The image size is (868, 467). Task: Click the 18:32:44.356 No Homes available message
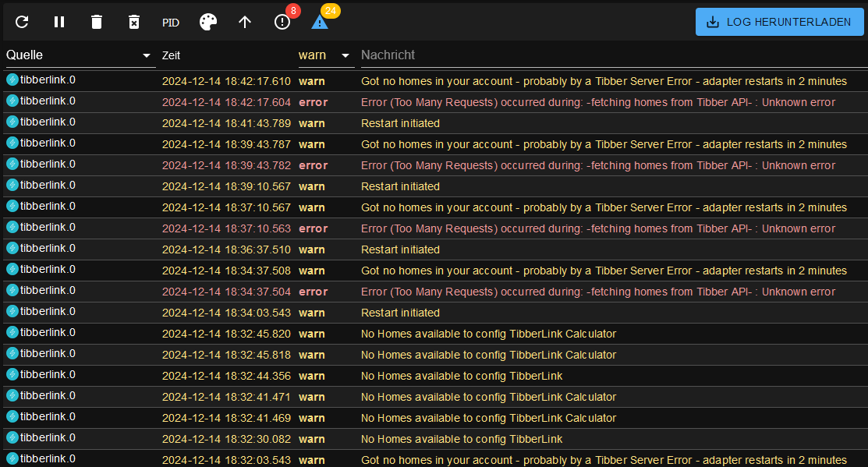tap(461, 376)
